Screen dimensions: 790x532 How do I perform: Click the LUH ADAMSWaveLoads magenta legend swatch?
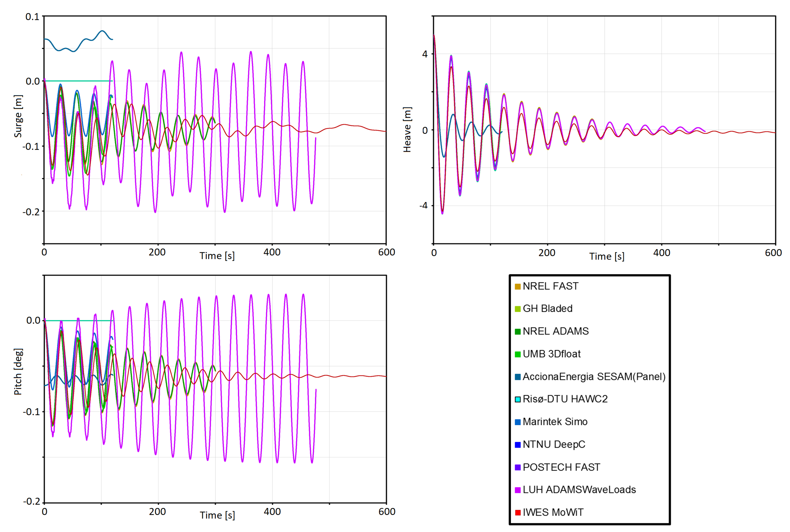pos(518,490)
